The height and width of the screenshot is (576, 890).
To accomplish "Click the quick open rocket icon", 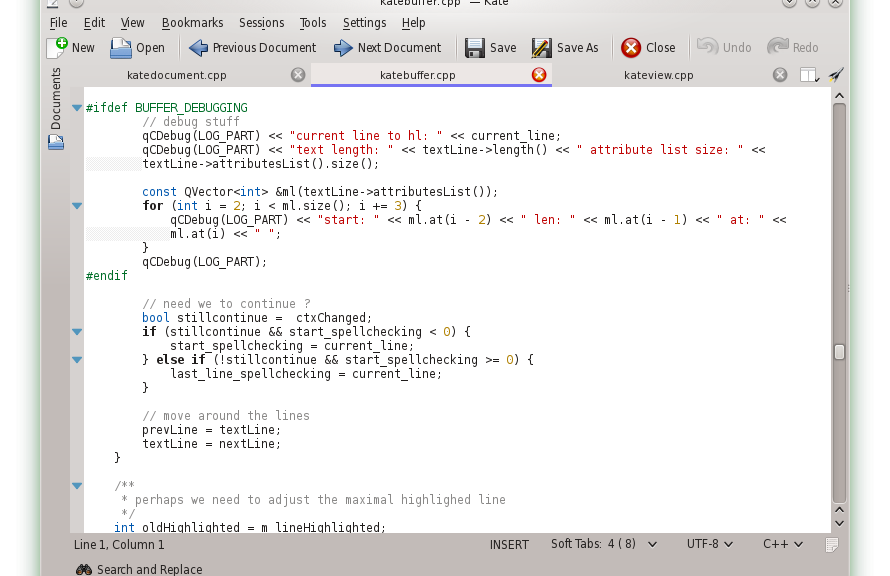I will (x=836, y=75).
